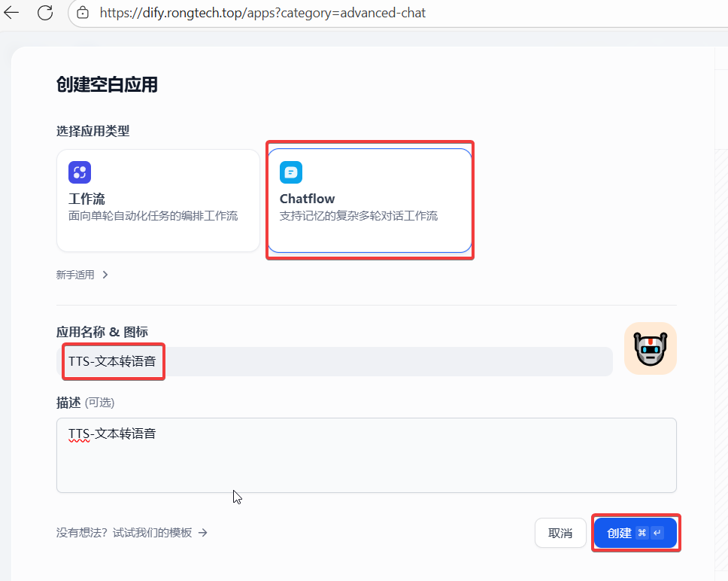Open the robot app icon picker
The width and height of the screenshot is (728, 581).
[x=650, y=348]
